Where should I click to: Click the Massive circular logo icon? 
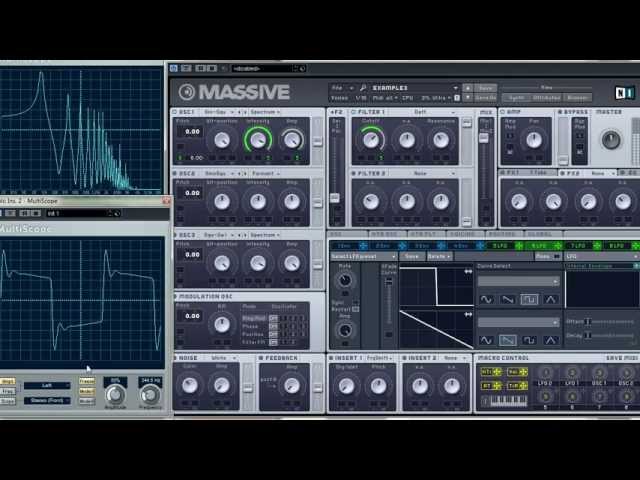tap(187, 92)
